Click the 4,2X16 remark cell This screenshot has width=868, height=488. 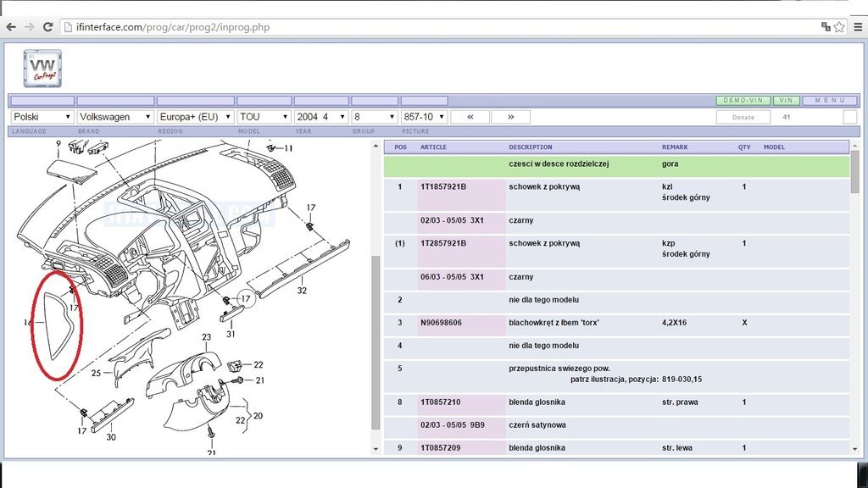(674, 323)
